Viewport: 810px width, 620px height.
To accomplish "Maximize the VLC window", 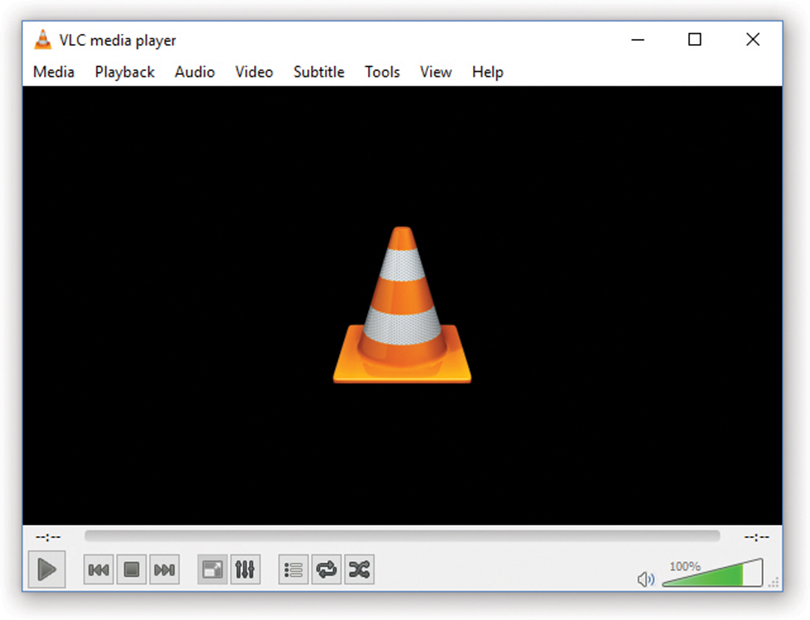I will pyautogui.click(x=695, y=40).
